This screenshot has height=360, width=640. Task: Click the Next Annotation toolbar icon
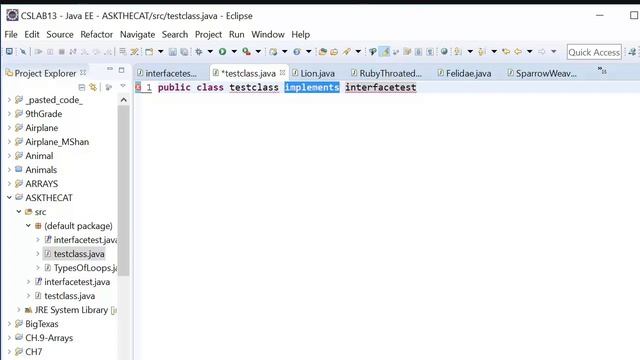tap(458, 51)
